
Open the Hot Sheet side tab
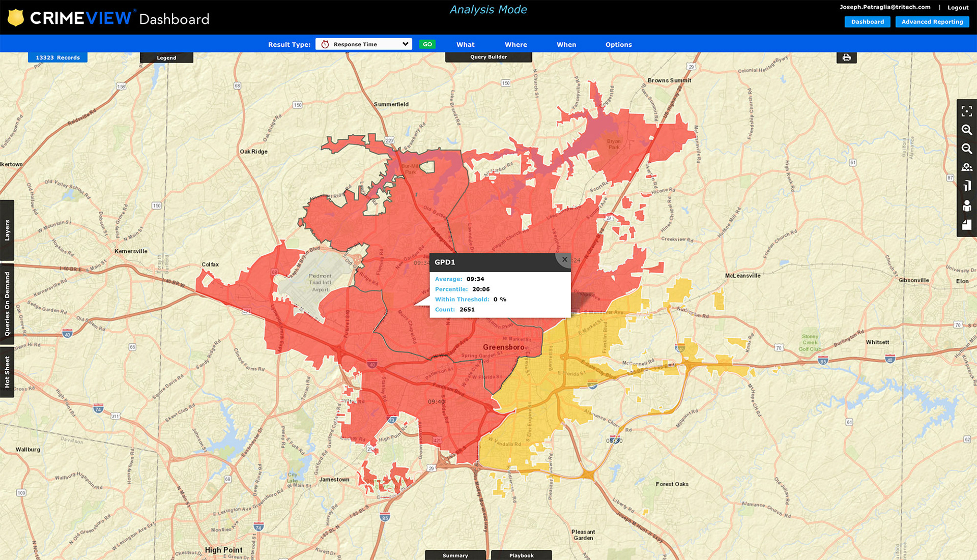pyautogui.click(x=7, y=372)
